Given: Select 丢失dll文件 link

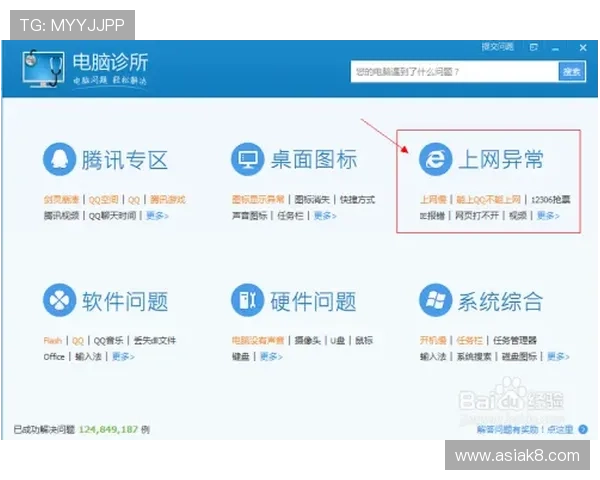Looking at the screenshot, I should point(155,340).
